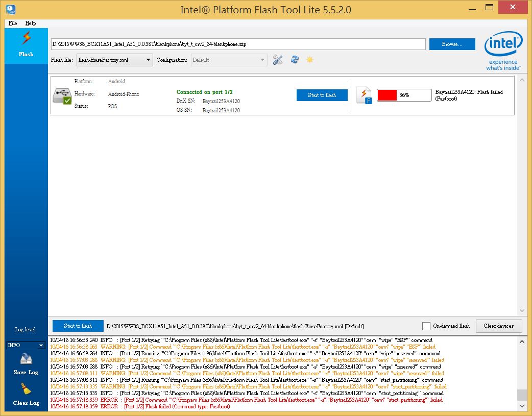This screenshot has width=532, height=416.
Task: Click the flash file path input field
Action: click(238, 44)
